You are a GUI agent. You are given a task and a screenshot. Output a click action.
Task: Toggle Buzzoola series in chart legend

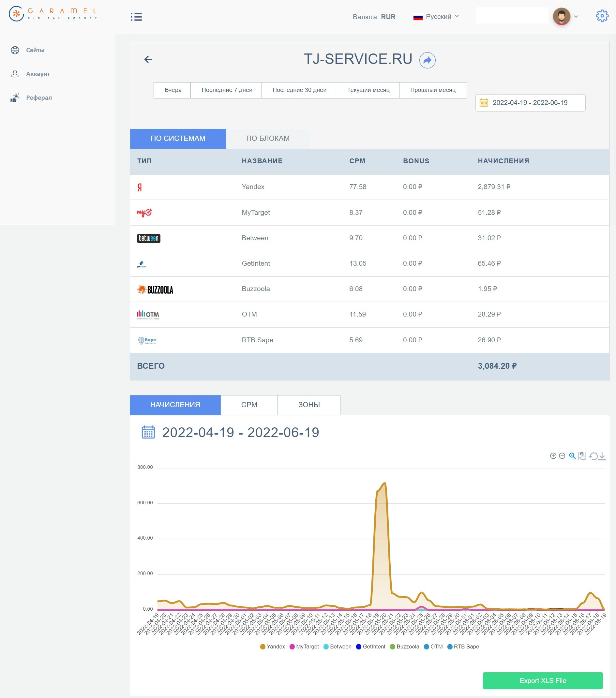[404, 647]
